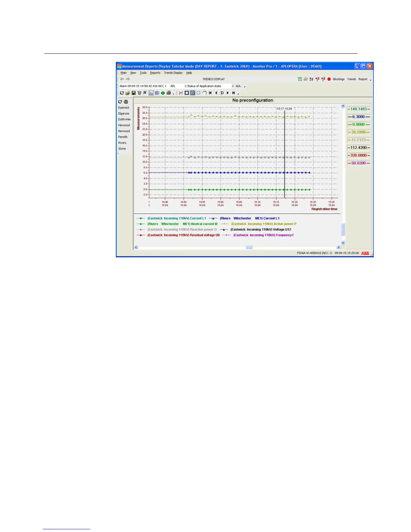Screen dimensions: 411x532
Task: Click the sidebar refresh icon
Action: click(120, 102)
